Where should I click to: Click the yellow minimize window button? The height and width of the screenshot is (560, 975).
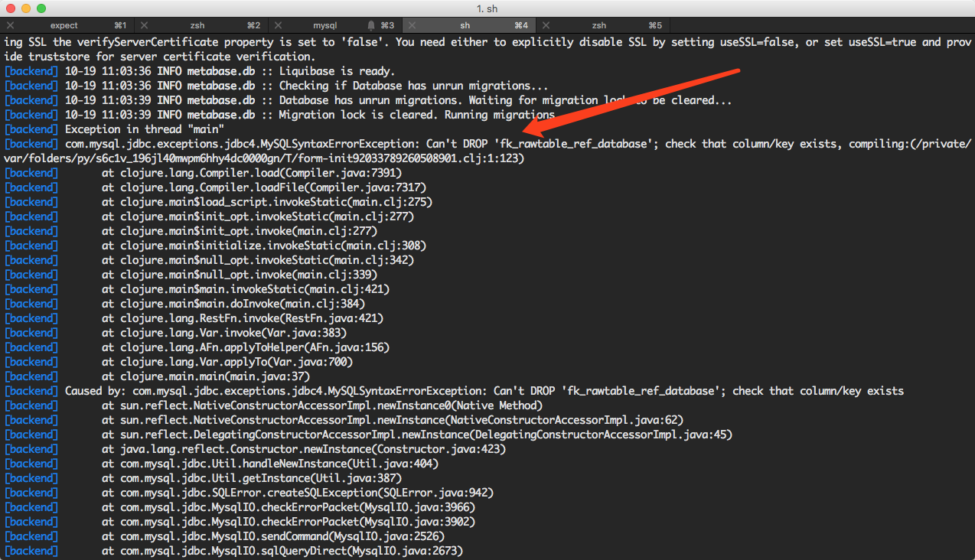tap(25, 8)
